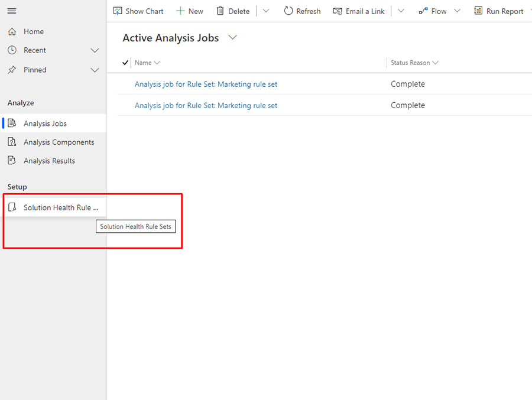Open the first Marketing rule set analysis job
The height and width of the screenshot is (400, 532).
206,84
